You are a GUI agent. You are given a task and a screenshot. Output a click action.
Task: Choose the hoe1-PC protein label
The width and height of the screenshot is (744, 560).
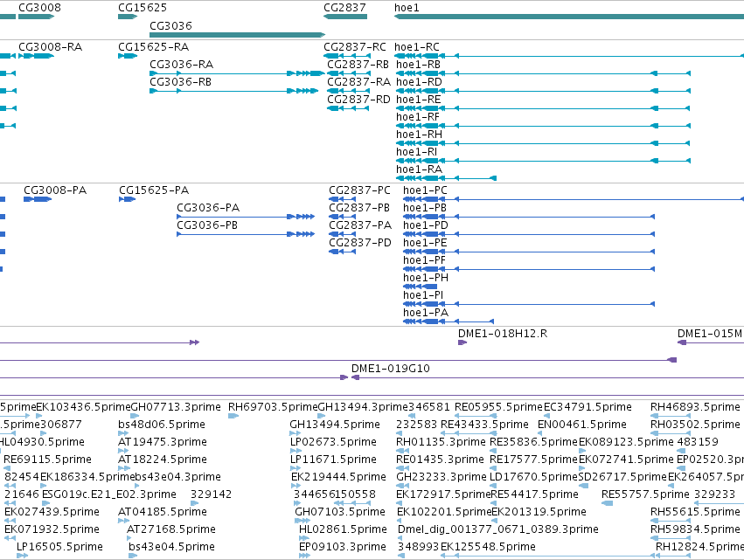pyautogui.click(x=425, y=190)
